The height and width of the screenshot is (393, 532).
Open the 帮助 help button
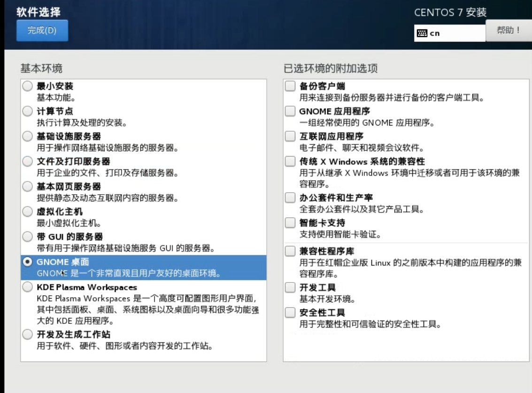[x=509, y=31]
